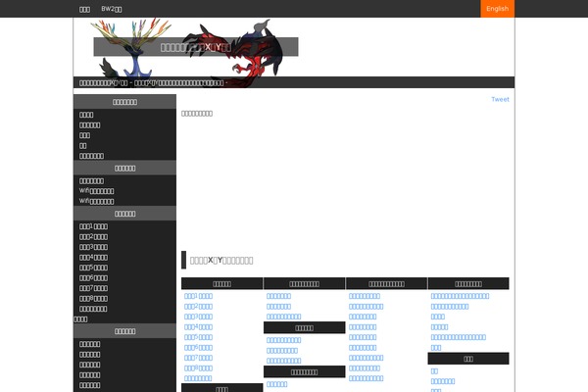The image size is (588, 392).
Task: Click the main content heading containing X・Y
Action: (221, 261)
